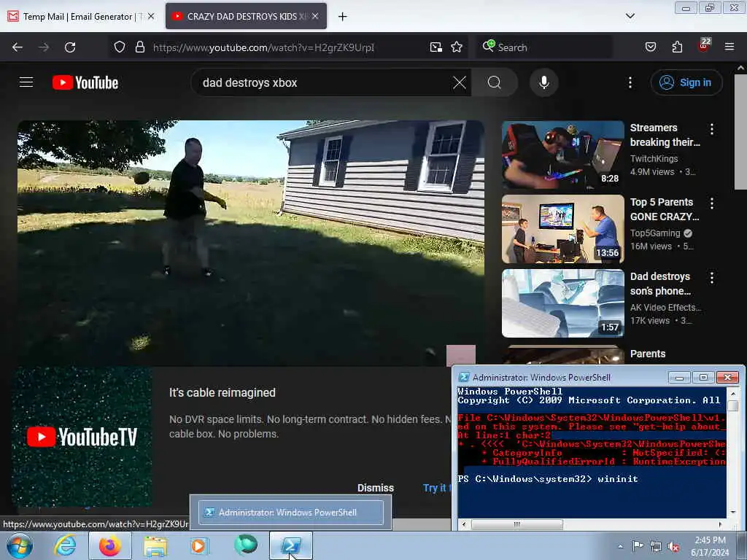The width and height of the screenshot is (747, 560).
Task: Close the CRAZY DAD DESTROYS KIDS tab
Action: (315, 16)
